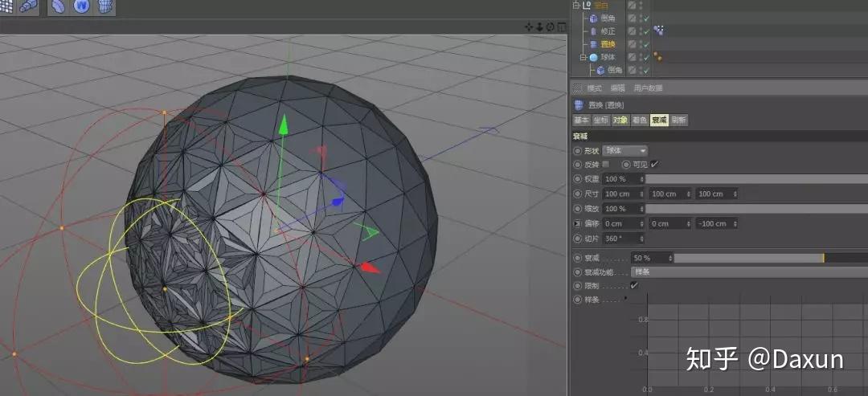Click the 倒角 bevel icon above 修正
Image resolution: width=868 pixels, height=396 pixels.
593,18
